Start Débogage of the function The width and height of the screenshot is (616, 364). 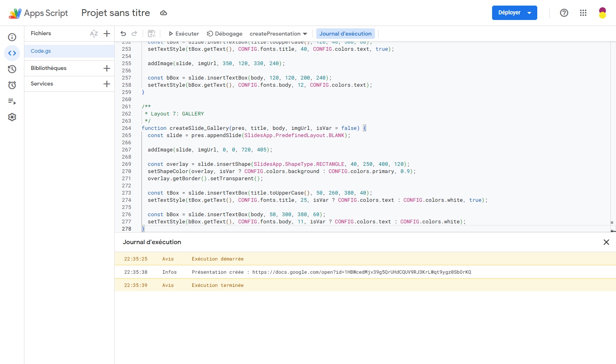(225, 34)
